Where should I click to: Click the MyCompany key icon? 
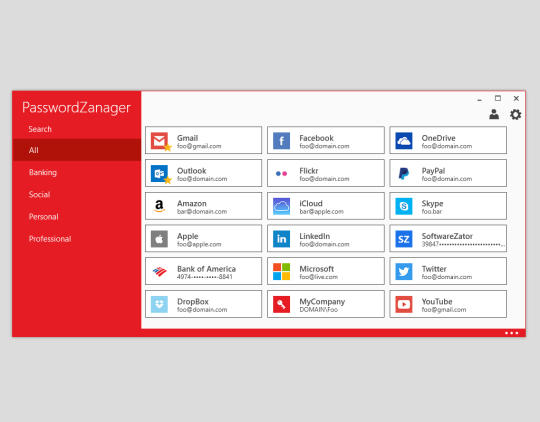click(281, 304)
